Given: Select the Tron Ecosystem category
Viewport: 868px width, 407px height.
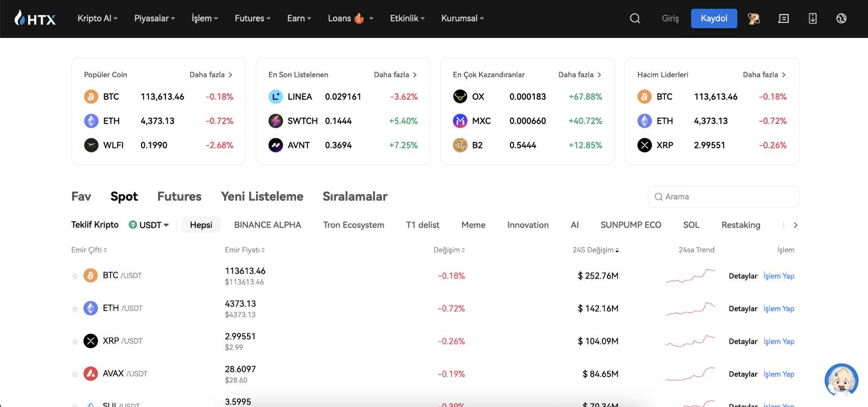Looking at the screenshot, I should 354,225.
